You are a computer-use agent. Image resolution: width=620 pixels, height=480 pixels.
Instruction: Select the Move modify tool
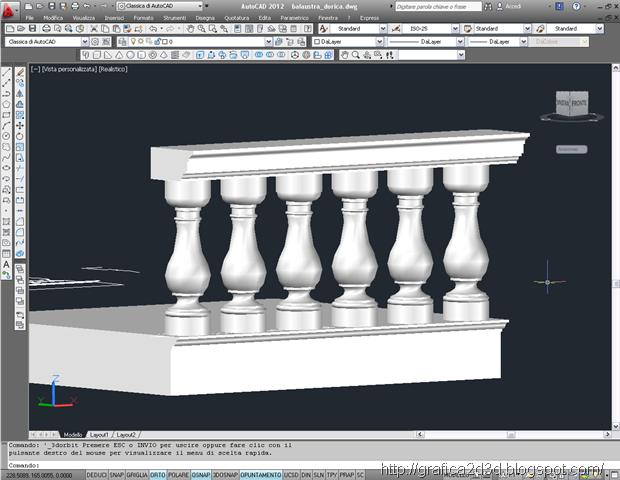click(20, 126)
